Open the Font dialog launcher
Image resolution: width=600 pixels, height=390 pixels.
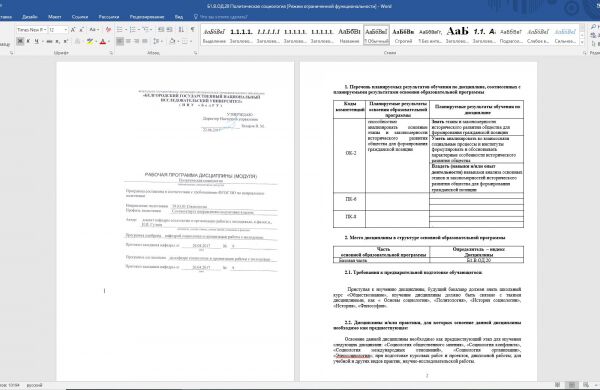pyautogui.click(x=111, y=53)
